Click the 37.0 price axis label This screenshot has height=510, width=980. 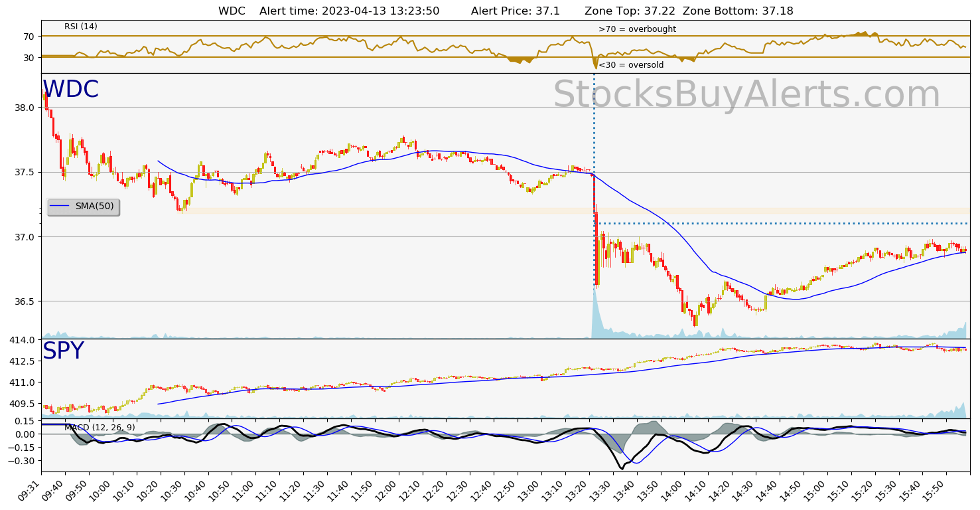[26, 237]
